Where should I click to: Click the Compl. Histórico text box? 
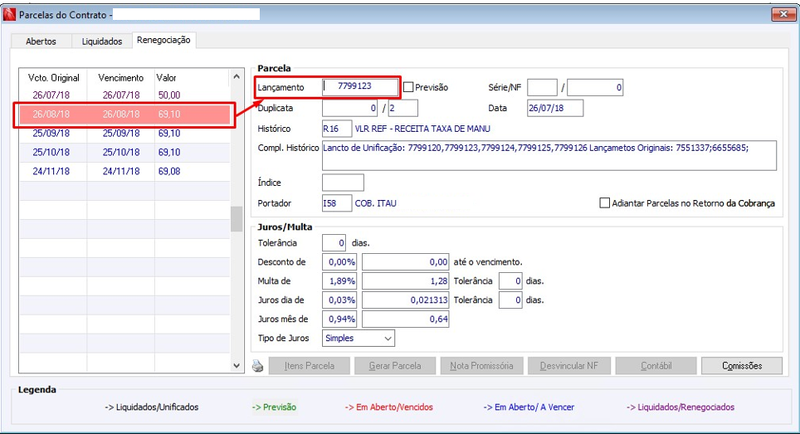click(x=549, y=156)
